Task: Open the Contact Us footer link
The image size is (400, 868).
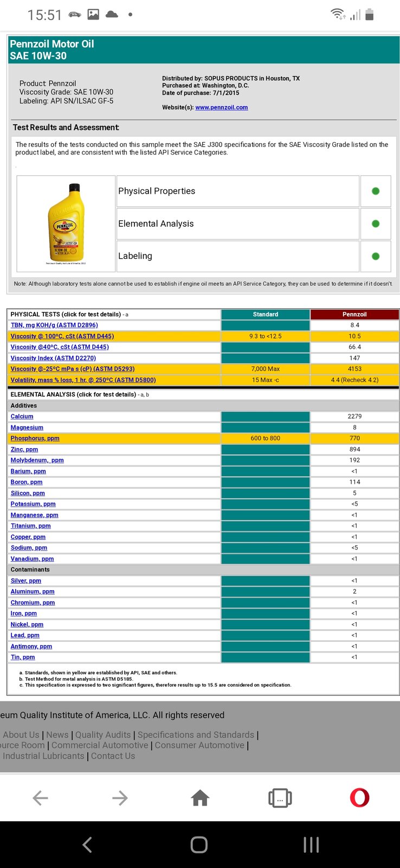Action: tap(113, 756)
